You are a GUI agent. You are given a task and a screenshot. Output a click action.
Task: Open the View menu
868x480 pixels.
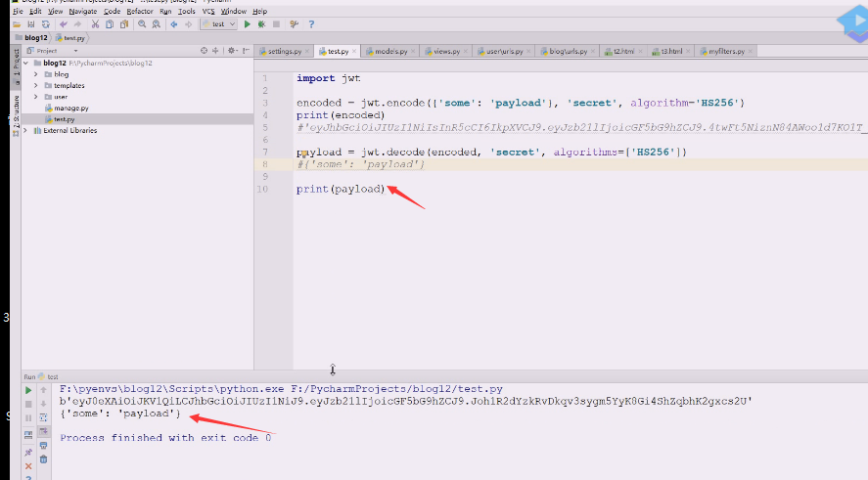click(x=56, y=11)
